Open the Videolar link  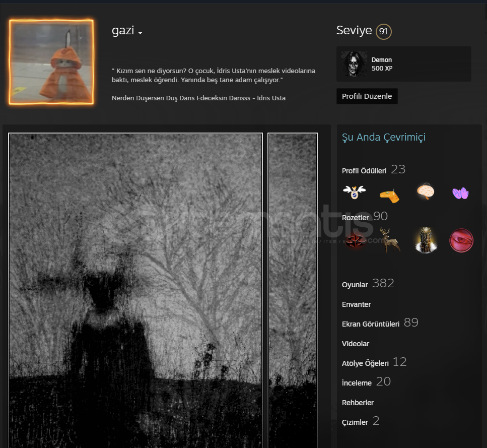[356, 344]
